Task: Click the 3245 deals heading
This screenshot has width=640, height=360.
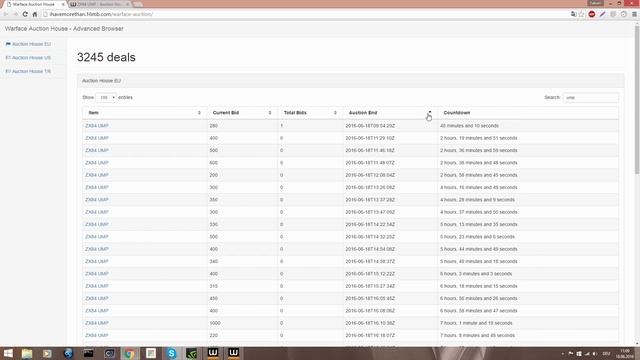Action: tap(106, 58)
